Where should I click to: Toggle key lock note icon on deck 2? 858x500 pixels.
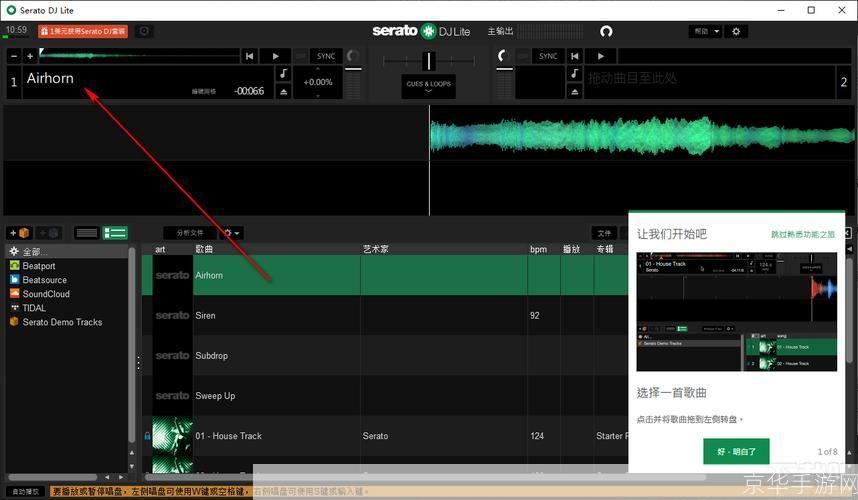click(x=574, y=73)
